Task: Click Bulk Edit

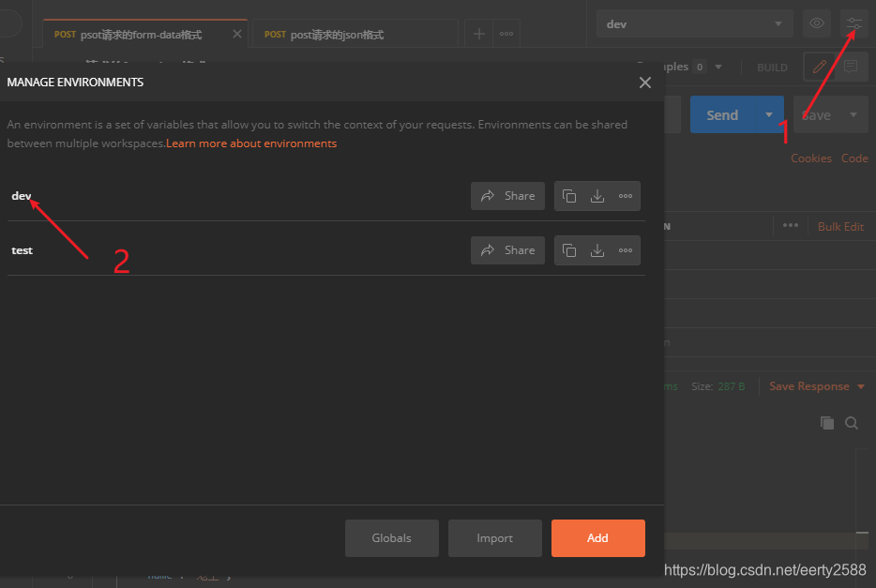Action: 840,227
